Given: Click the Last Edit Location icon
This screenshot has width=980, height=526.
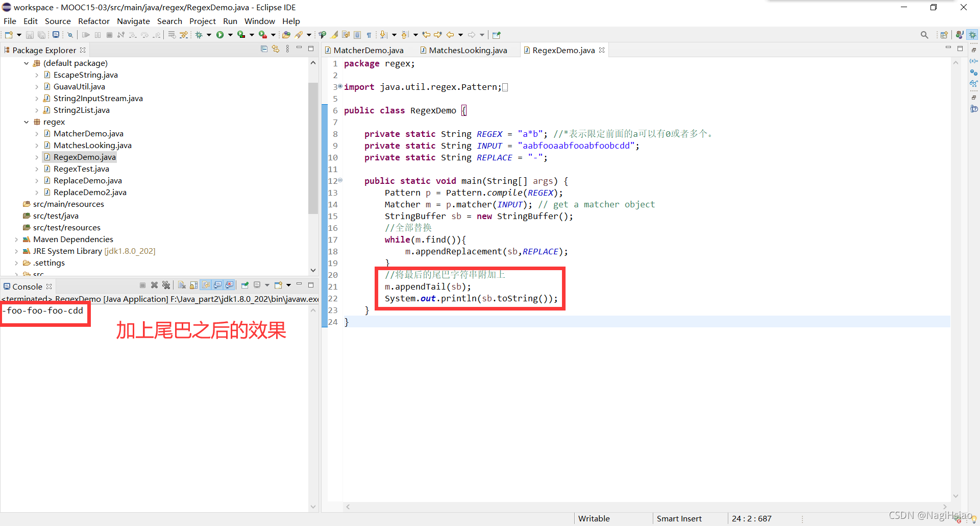Looking at the screenshot, I should (426, 35).
